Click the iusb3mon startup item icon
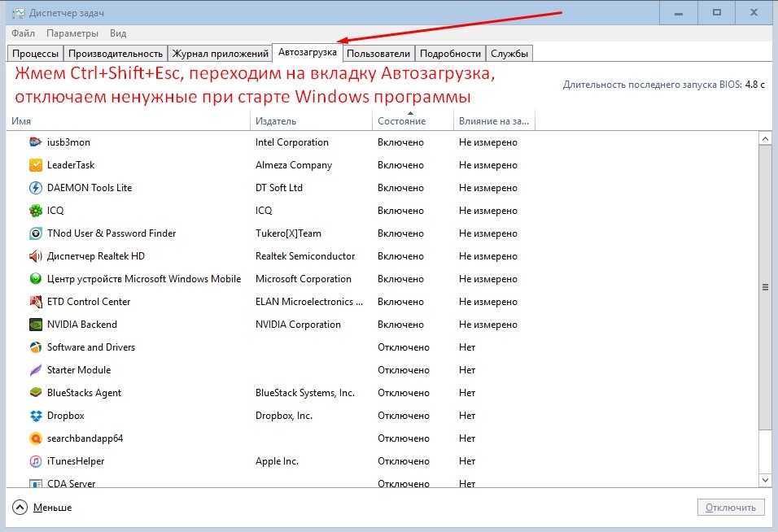This screenshot has height=532, width=778. [x=35, y=142]
